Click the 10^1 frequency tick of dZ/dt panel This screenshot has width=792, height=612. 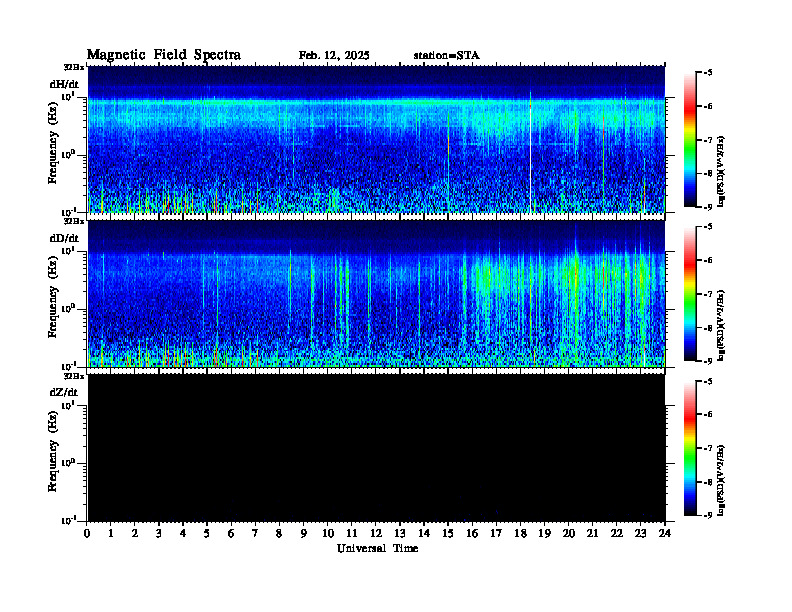tap(68, 405)
